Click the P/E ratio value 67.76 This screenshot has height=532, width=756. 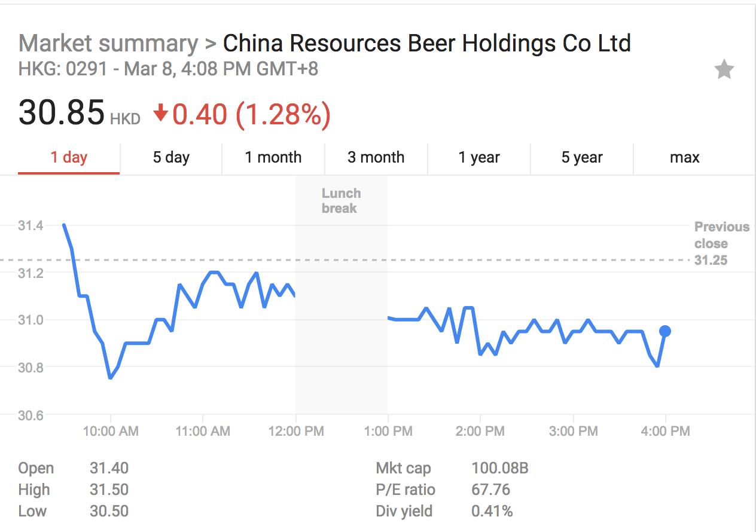point(490,490)
